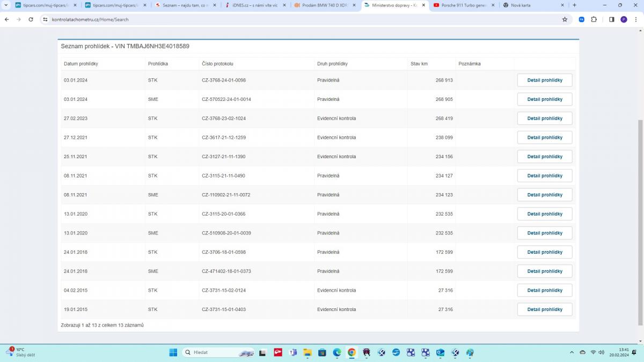Bookmark this page with the star icon
Image resolution: width=644 pixels, height=362 pixels.
click(565, 19)
